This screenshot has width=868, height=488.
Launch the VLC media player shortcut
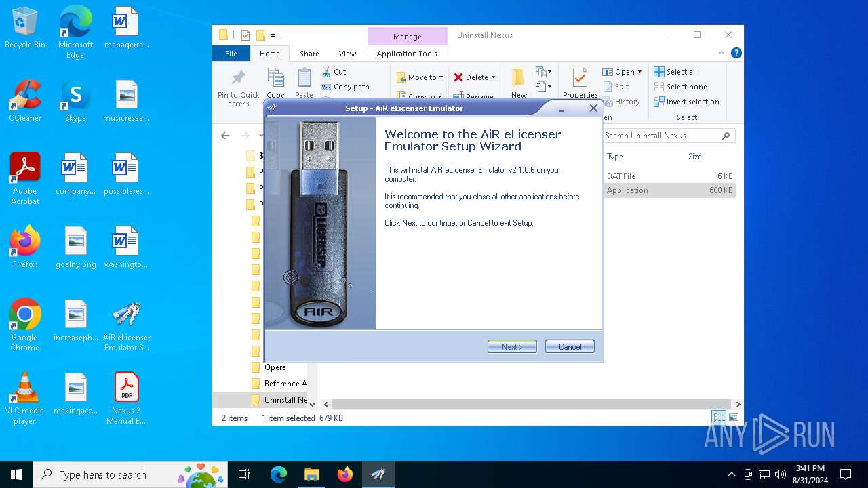pos(25,399)
